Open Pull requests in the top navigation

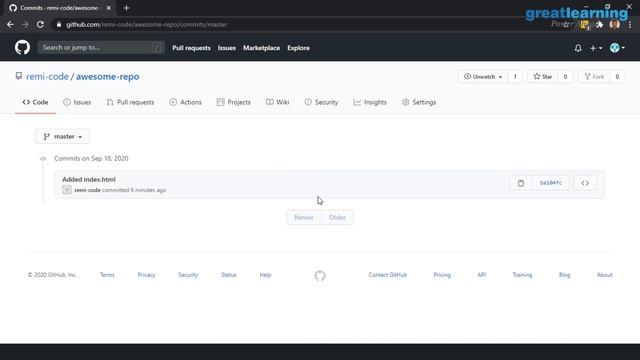[x=191, y=48]
